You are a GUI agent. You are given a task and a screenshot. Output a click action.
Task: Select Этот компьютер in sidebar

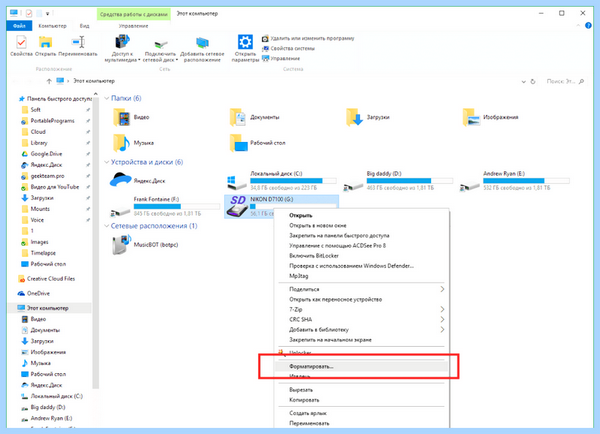coord(47,308)
